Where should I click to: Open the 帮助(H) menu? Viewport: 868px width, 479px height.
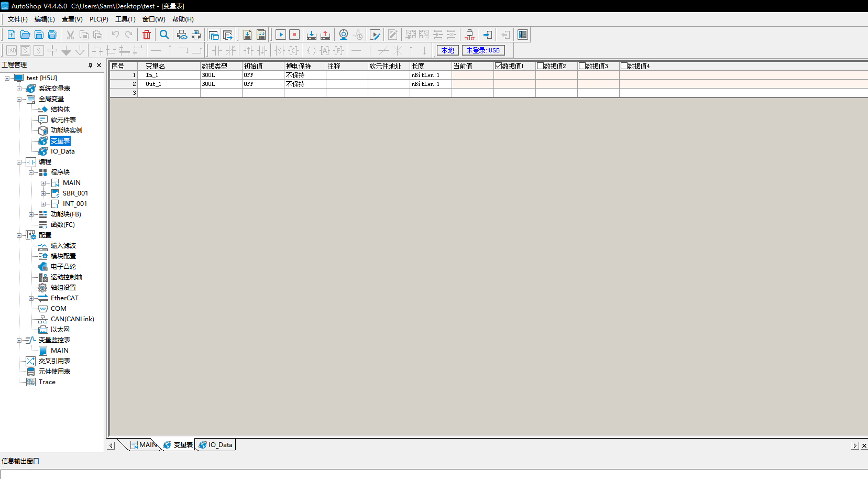tap(183, 19)
